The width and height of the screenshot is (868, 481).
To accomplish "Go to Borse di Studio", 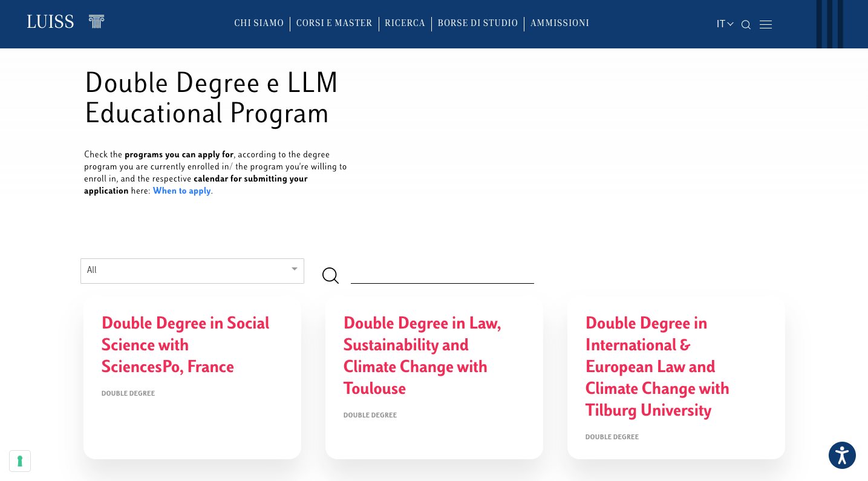I will point(478,24).
